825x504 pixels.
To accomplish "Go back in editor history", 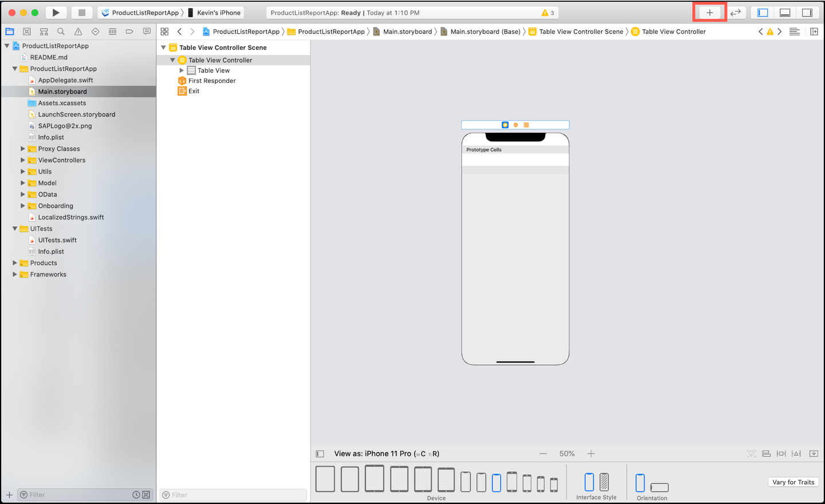I will (179, 31).
